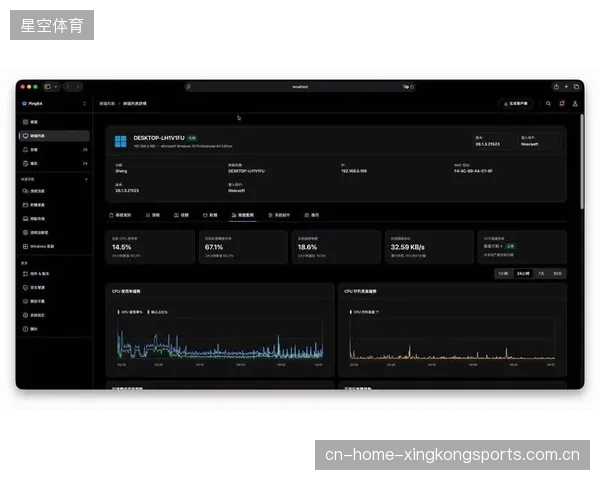The image size is (600, 480).
Task: Open the shield item above Windows entry
Action: (x=54, y=232)
